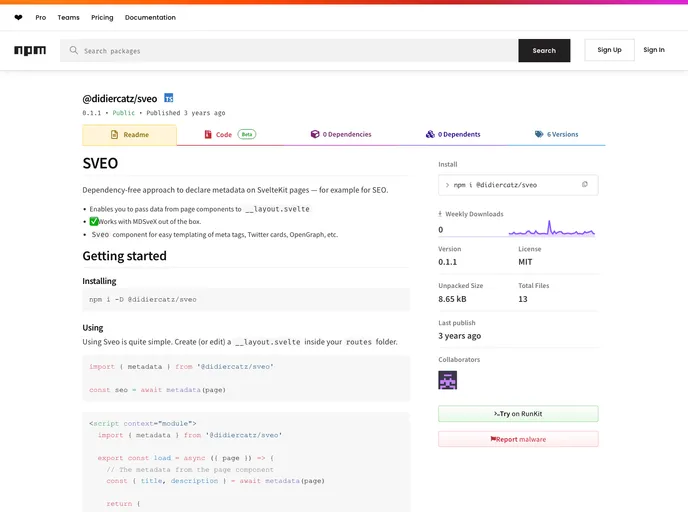Image resolution: width=688 pixels, height=512 pixels.
Task: Click the 8.65 kB unpacked size value
Action: [x=452, y=299]
